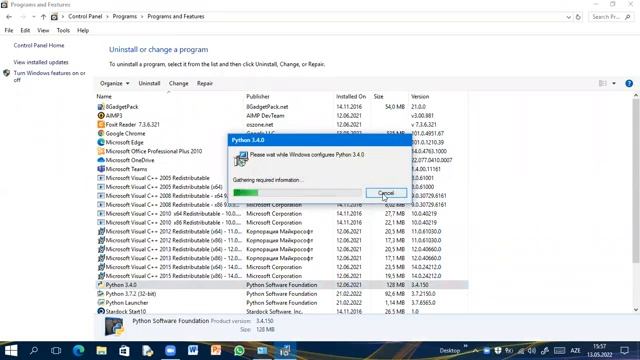Screen dimensions: 640x360
Task: Click the change view layout icon
Action: point(602,83)
